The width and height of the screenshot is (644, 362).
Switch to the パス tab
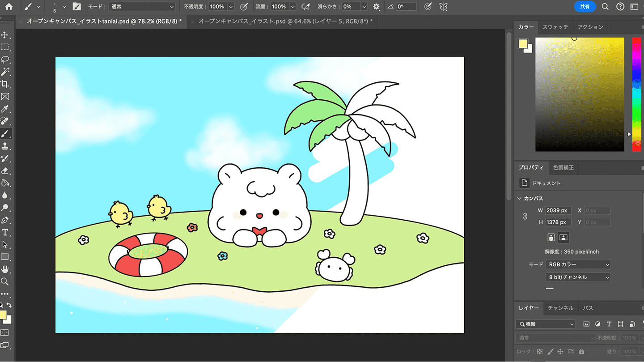[x=588, y=308]
